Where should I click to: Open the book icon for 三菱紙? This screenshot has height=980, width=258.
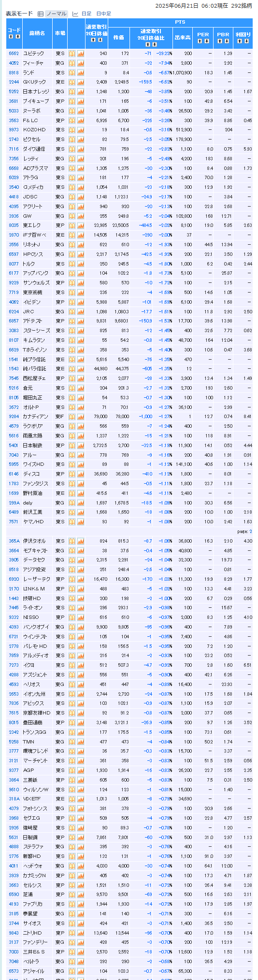[72, 780]
